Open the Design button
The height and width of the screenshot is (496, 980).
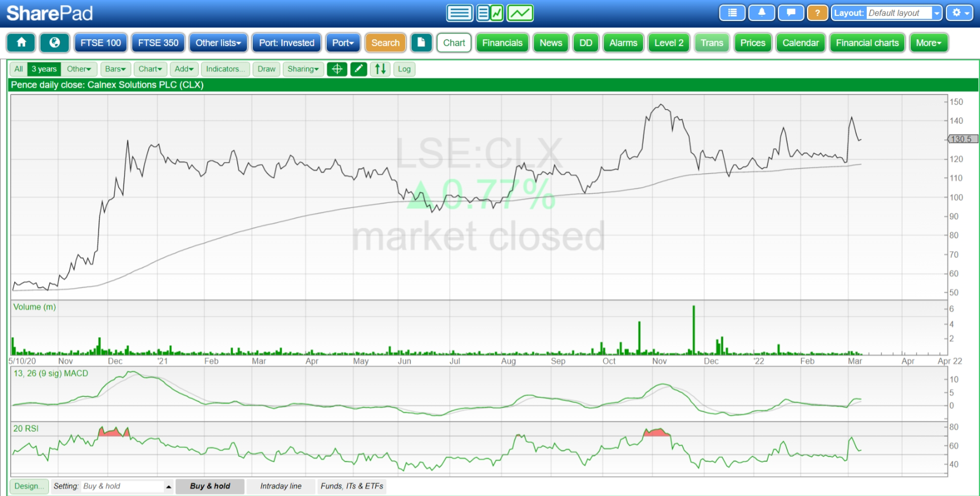(29, 486)
